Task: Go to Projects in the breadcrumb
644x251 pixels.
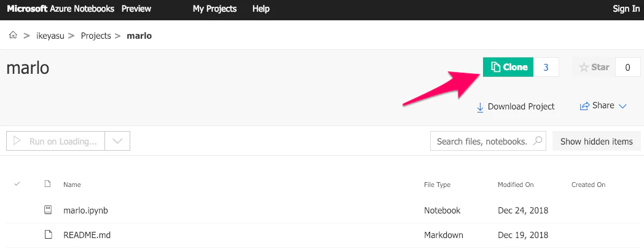Action: click(x=96, y=36)
